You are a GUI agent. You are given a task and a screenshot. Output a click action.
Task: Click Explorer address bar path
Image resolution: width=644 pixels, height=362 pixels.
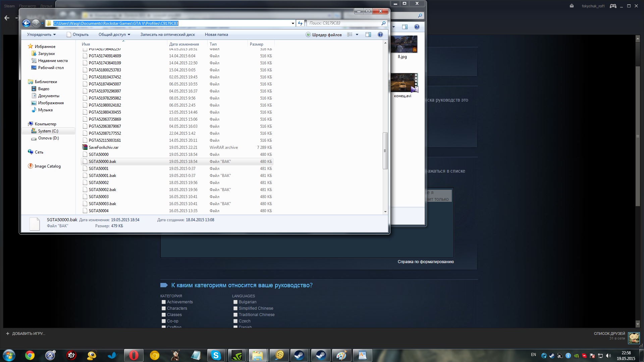tap(116, 23)
